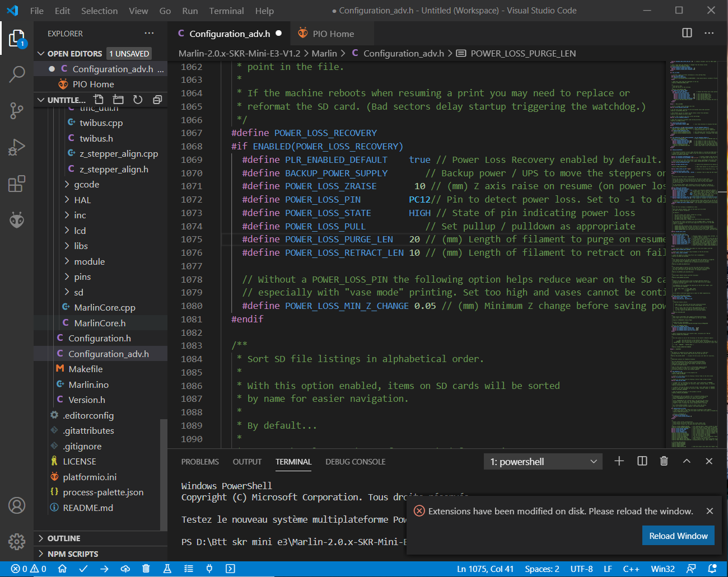Maximize the panel with the up chevron
Image resolution: width=728 pixels, height=577 pixels.
click(687, 461)
